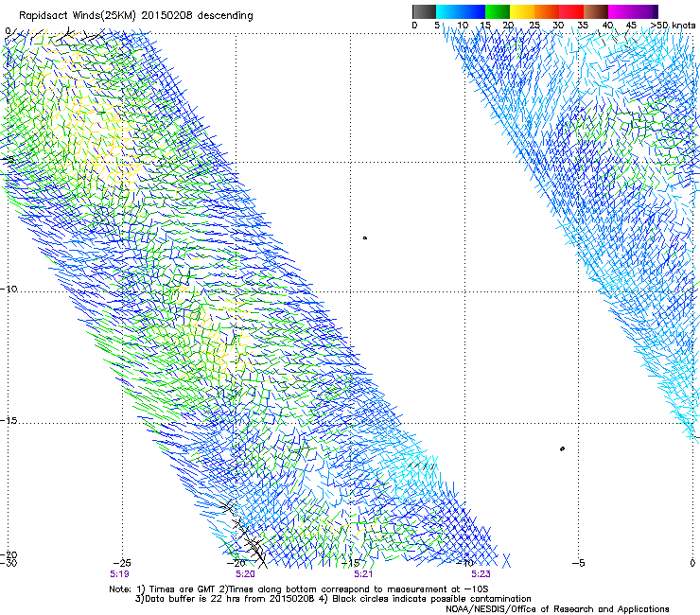Click the small island marker near -9 latitude

click(365, 238)
